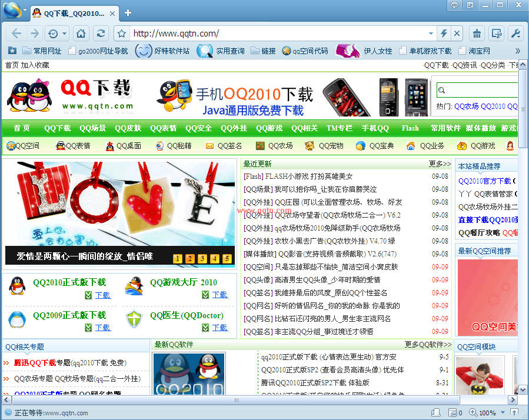
Task: Click the refresh page icon in the toolbar
Action: [x=101, y=33]
